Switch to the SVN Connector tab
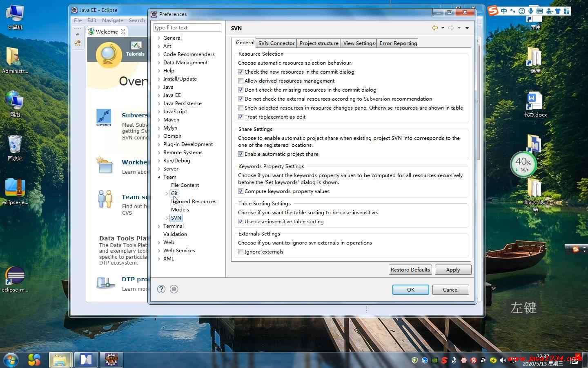 pyautogui.click(x=276, y=43)
